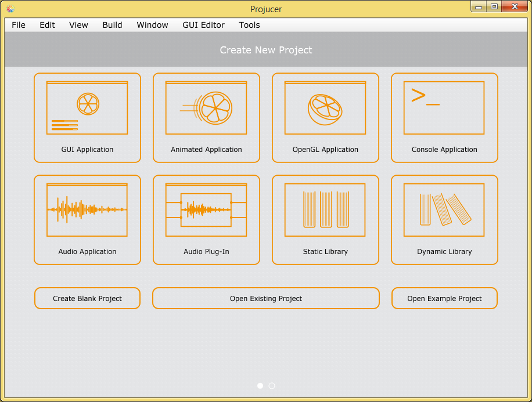Viewport: 532px width, 402px height.
Task: Choose the Audio Application waveform icon
Action: tap(87, 210)
